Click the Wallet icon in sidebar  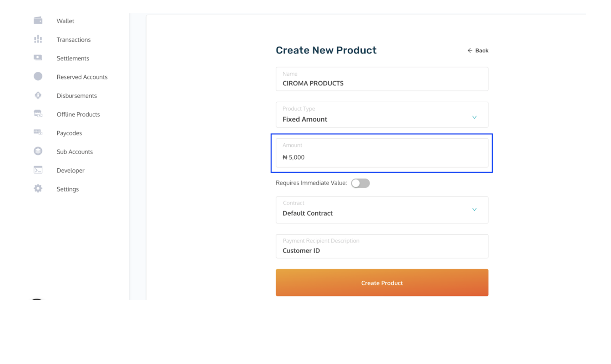(x=38, y=20)
